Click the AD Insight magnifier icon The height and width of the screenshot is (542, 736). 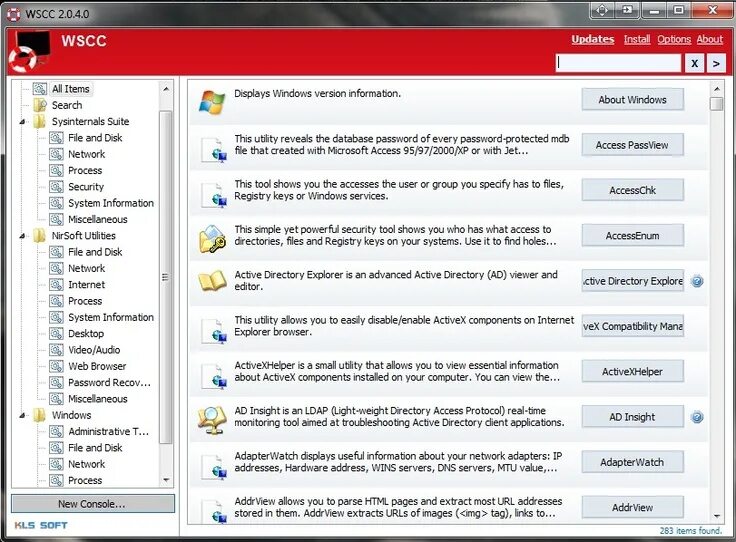pos(212,419)
